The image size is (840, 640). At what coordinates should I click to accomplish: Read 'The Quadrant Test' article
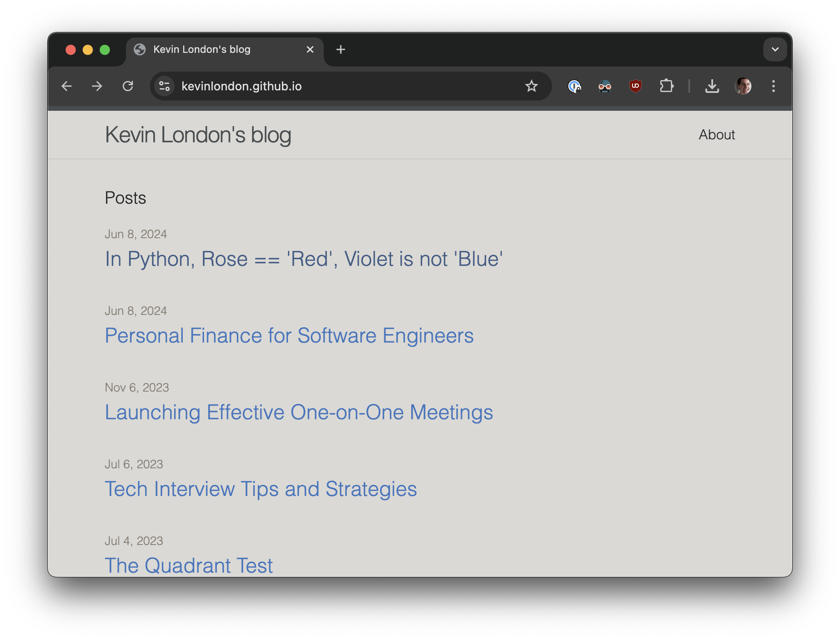[188, 565]
